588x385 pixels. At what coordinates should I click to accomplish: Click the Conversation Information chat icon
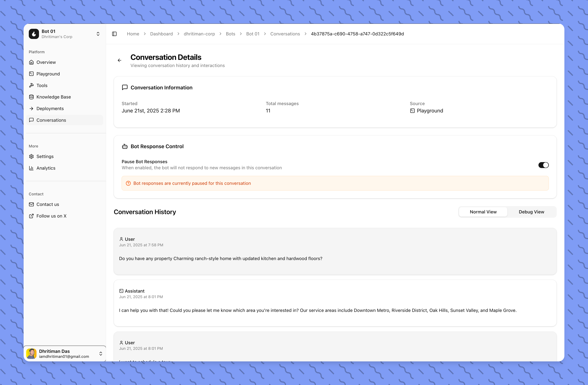125,87
